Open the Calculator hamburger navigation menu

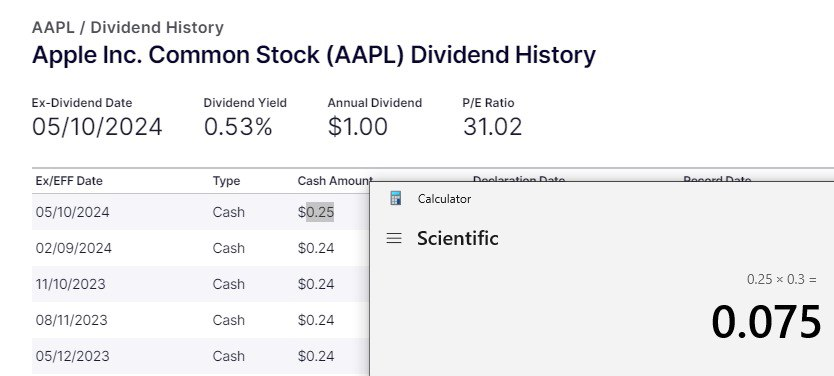pyautogui.click(x=394, y=238)
